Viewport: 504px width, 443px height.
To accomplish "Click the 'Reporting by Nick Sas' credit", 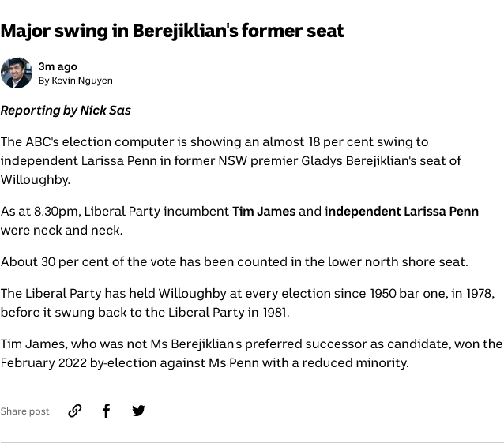I will coord(66,111).
